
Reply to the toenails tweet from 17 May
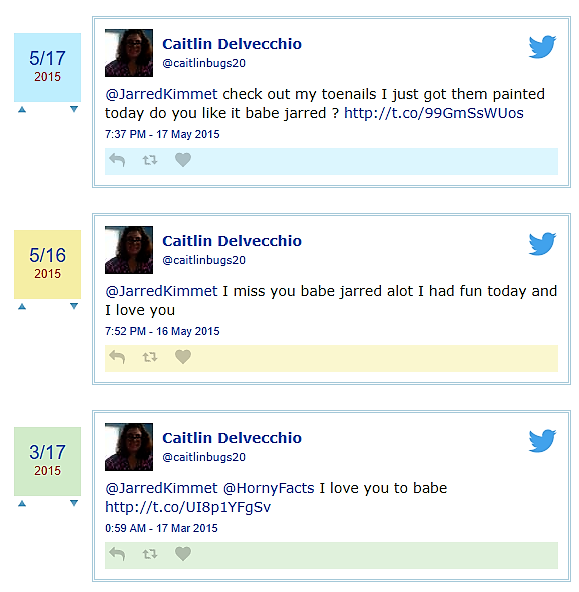click(117, 160)
